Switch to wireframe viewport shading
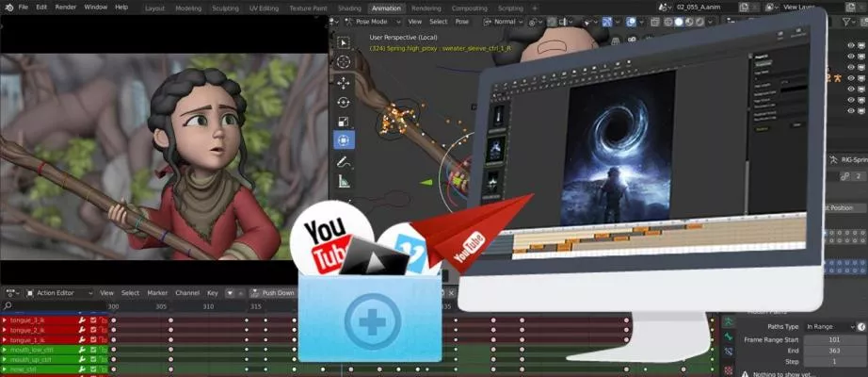The image size is (868, 377). pyautogui.click(x=668, y=23)
